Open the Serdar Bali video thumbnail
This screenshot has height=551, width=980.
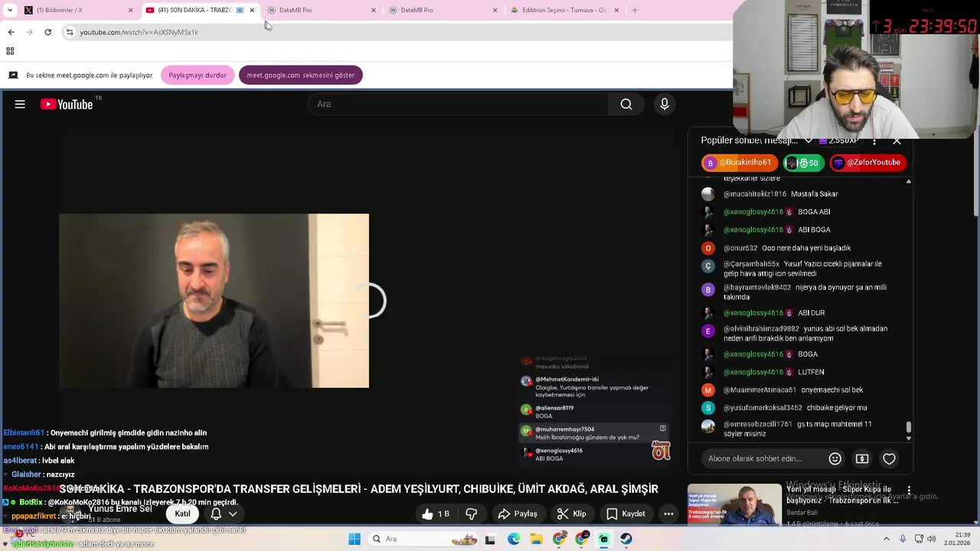[734, 505]
